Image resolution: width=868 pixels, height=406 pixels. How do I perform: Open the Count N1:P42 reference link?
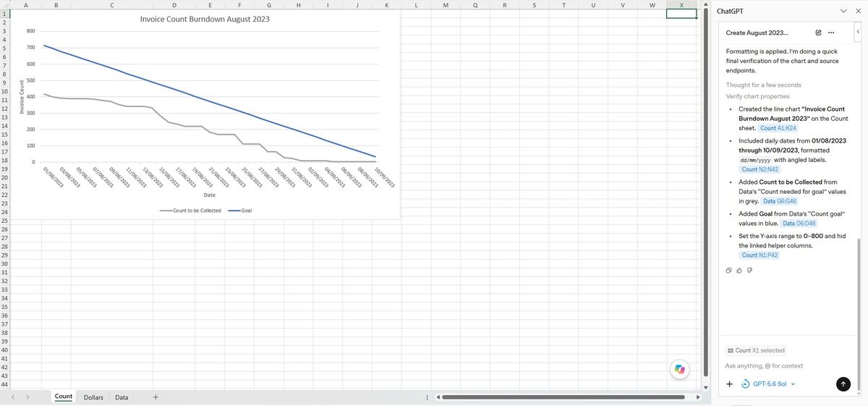760,255
